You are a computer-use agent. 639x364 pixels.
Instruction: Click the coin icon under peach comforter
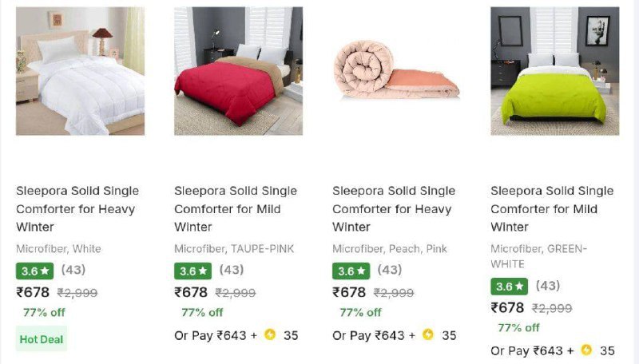[x=428, y=335]
